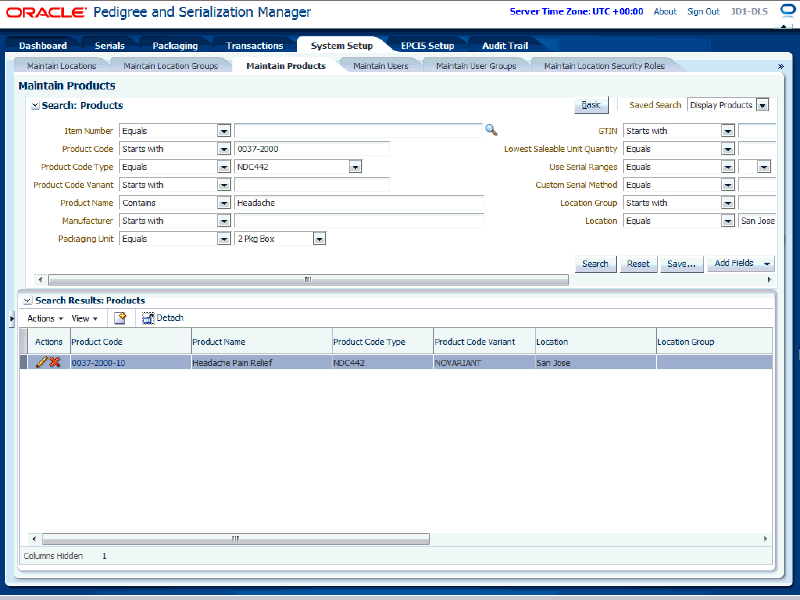Screen dimensions: 800x600
Task: Click the Item Number input field
Action: (x=358, y=131)
